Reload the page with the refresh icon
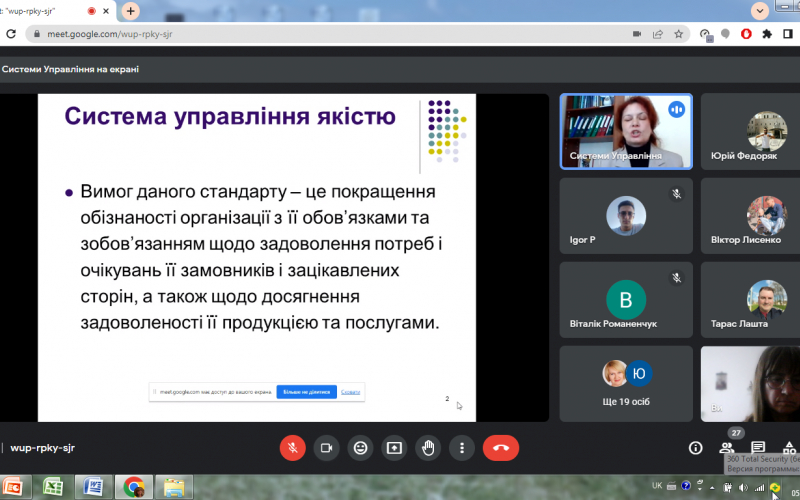 (x=11, y=34)
